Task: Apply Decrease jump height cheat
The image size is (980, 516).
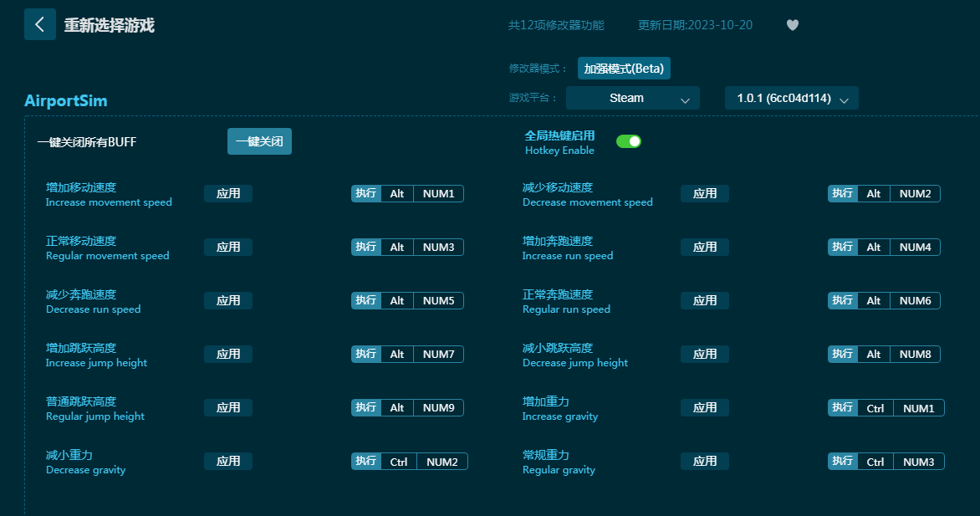Action: (705, 355)
